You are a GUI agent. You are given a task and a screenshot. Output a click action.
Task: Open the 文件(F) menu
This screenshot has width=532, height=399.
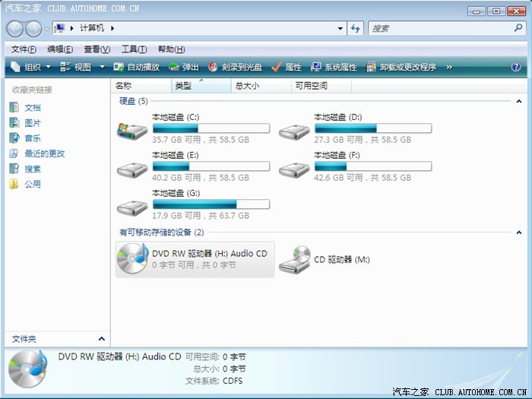point(24,49)
